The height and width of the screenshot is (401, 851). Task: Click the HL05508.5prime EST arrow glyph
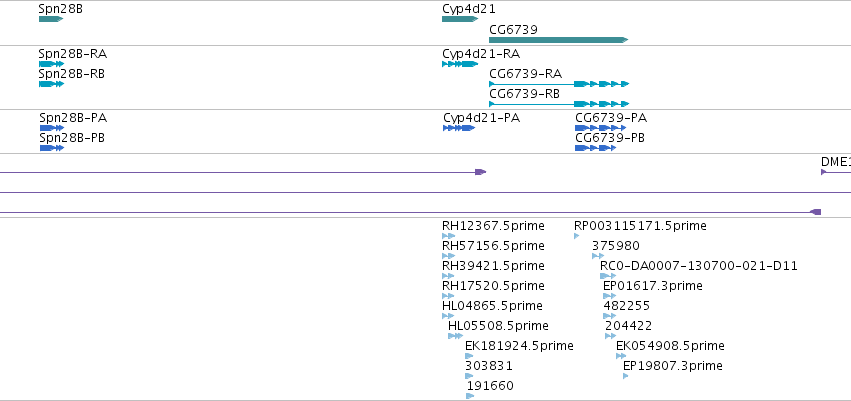[x=455, y=336]
